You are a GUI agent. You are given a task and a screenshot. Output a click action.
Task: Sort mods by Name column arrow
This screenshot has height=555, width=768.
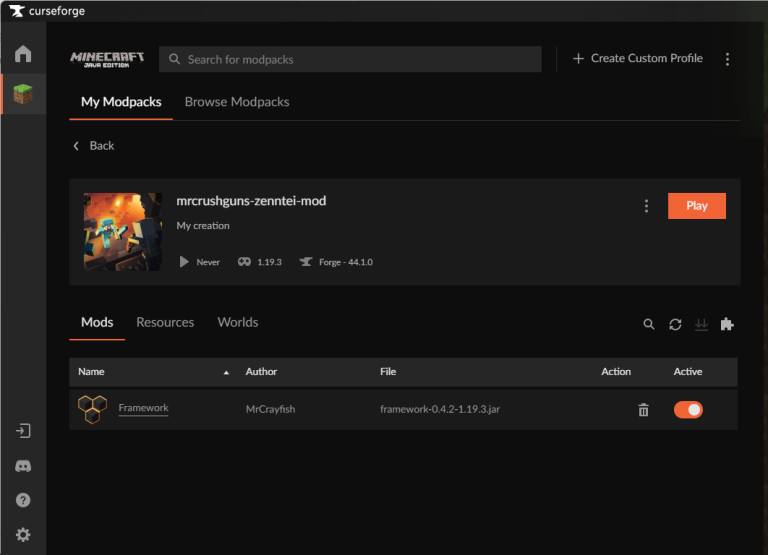pyautogui.click(x=226, y=372)
